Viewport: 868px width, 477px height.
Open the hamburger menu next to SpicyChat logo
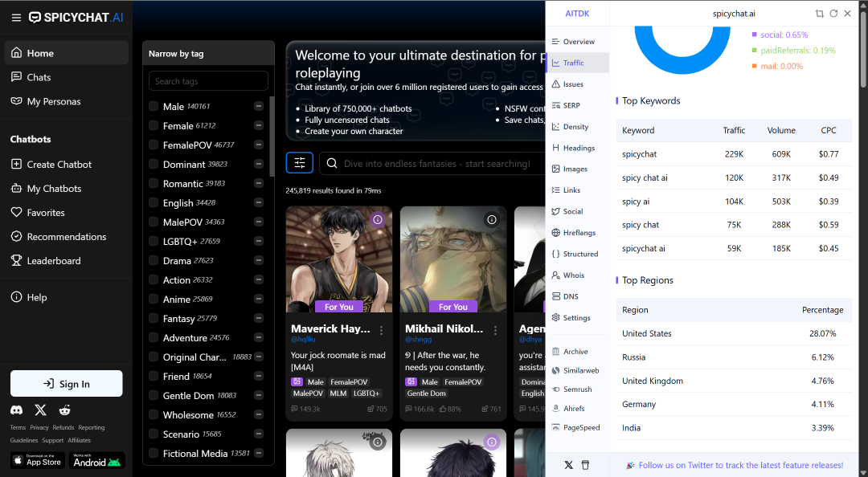[x=17, y=18]
